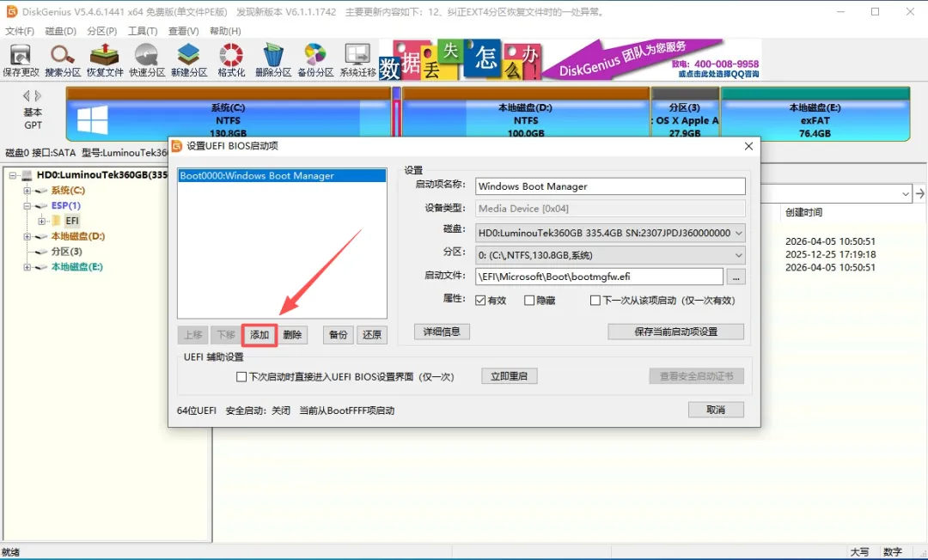Click the Save Changes (保存更改) toolbar icon
Image resolution: width=928 pixels, height=560 pixels.
click(21, 60)
